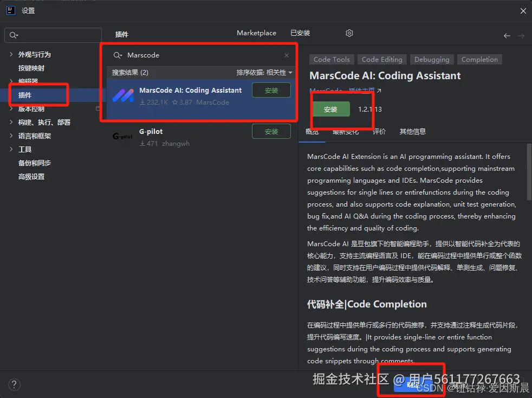Install MarsCode AI from the search results list

(x=271, y=91)
